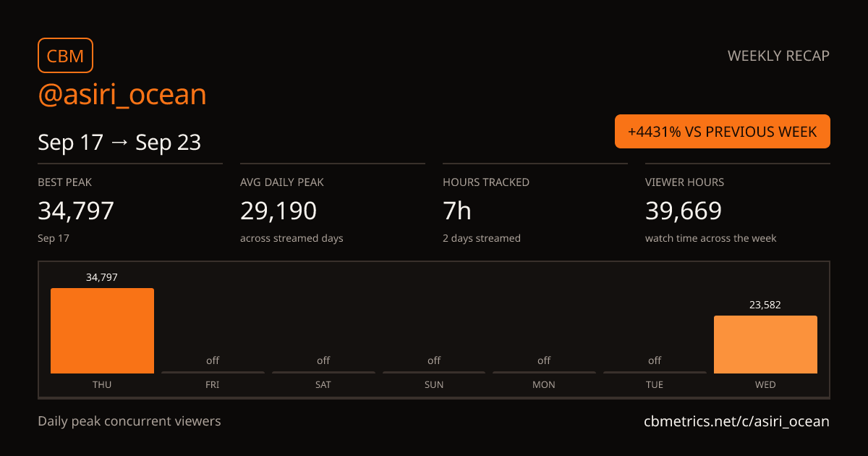Click the BEST PEAK value 34,797

[76, 211]
